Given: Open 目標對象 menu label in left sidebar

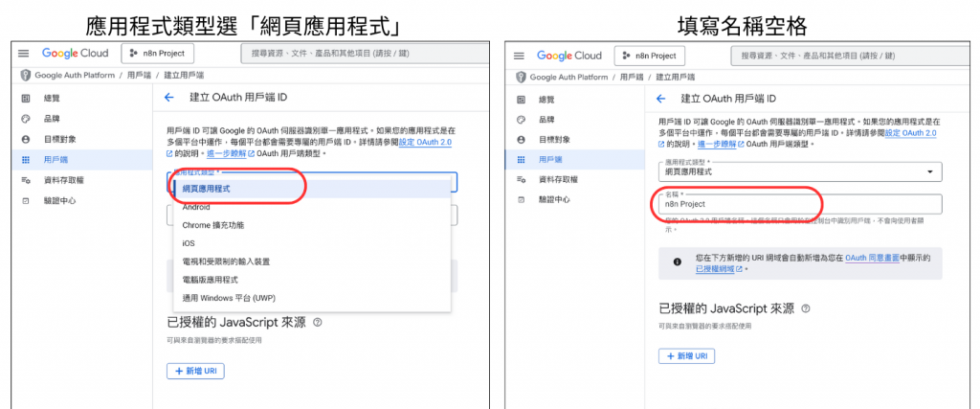Looking at the screenshot, I should [60, 140].
